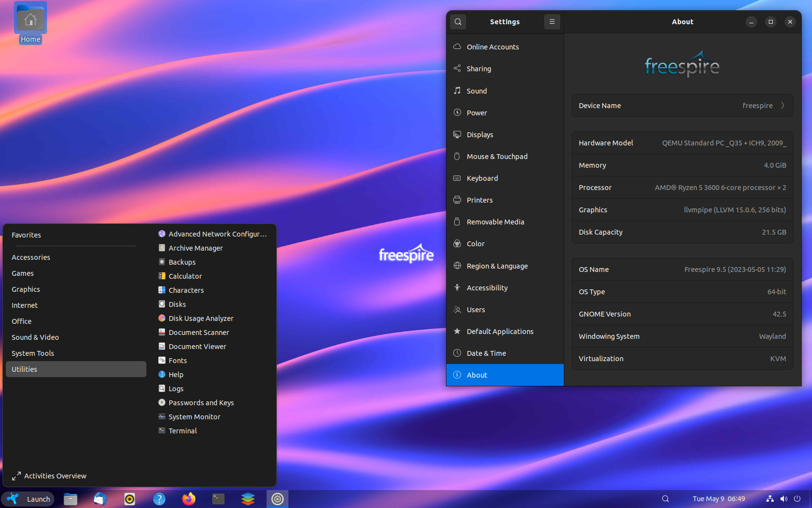Screen dimensions: 812x508
Task: Click the Disk Capacity 21.5 GB value
Action: coord(774,232)
